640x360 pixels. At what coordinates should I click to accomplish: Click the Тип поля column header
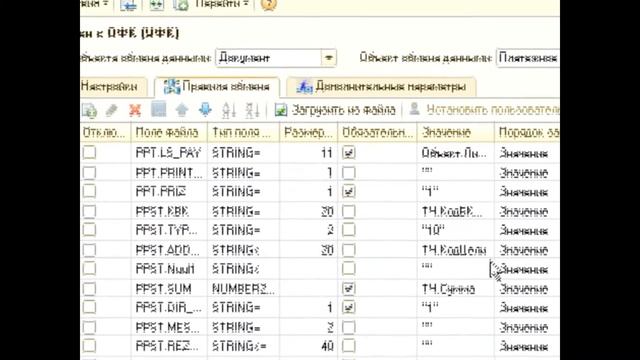243,133
